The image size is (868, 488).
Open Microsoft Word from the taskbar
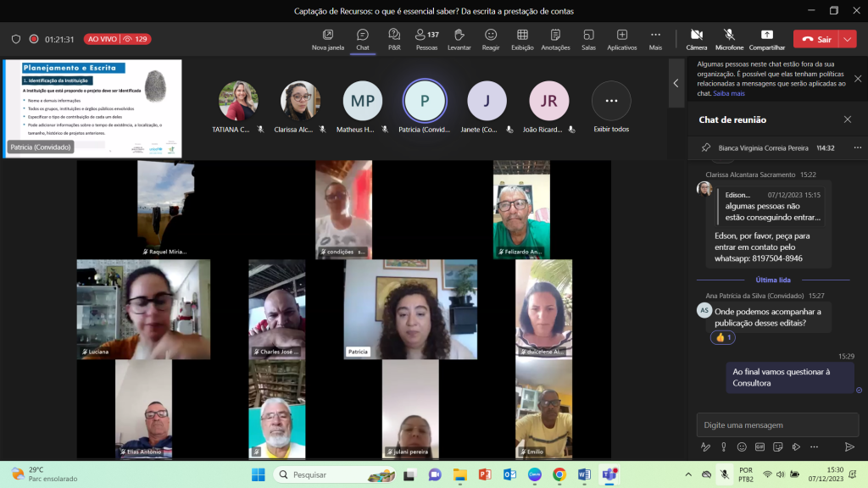click(x=584, y=474)
